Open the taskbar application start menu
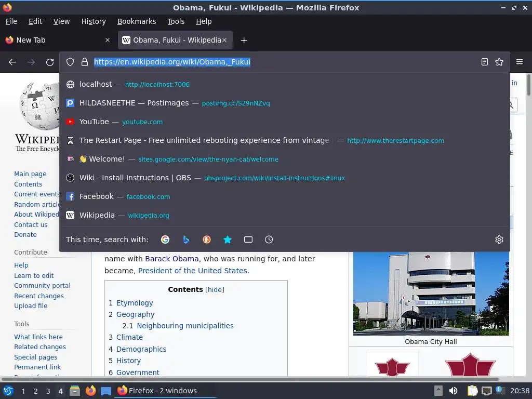 pyautogui.click(x=8, y=391)
